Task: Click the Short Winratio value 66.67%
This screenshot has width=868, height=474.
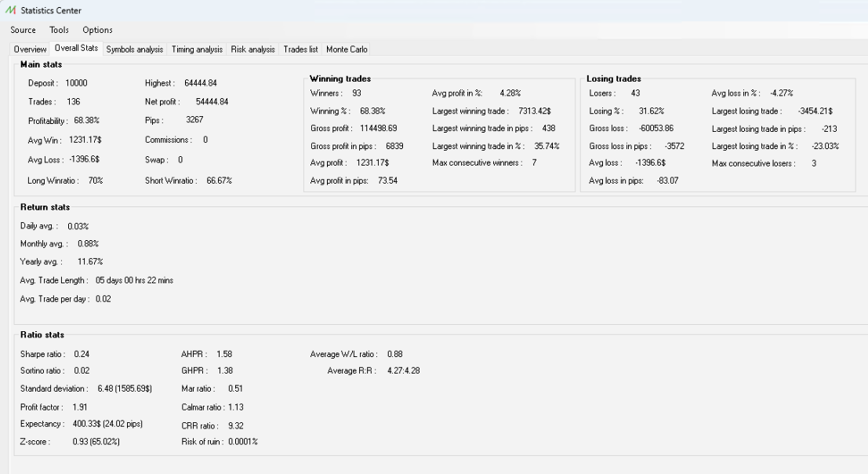Action: (x=220, y=180)
